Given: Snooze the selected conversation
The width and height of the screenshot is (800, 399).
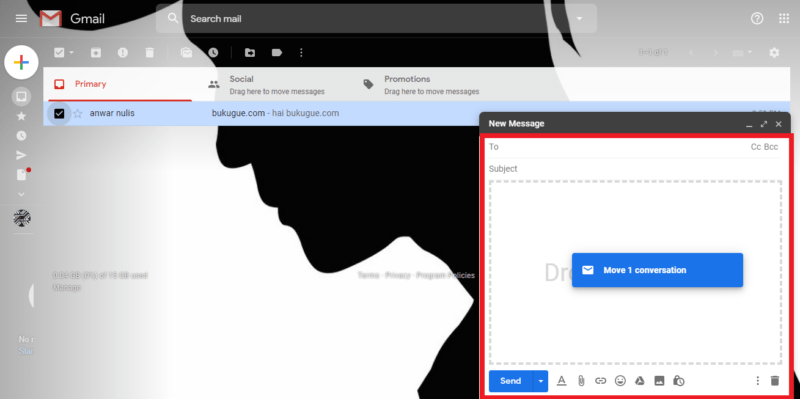Looking at the screenshot, I should coord(213,53).
